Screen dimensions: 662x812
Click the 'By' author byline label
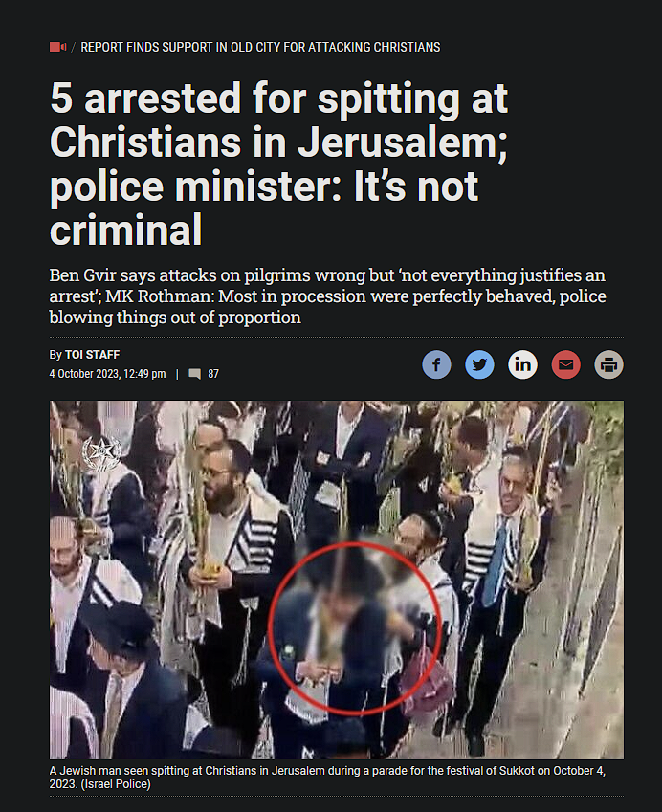coord(55,355)
